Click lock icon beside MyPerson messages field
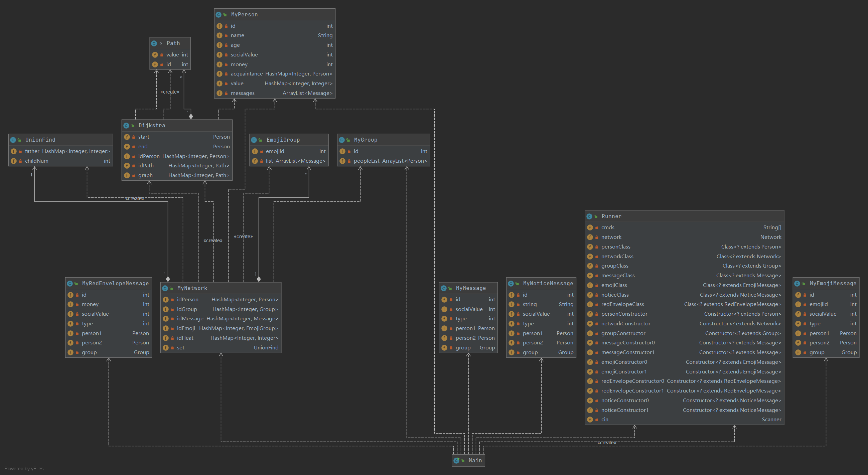The height and width of the screenshot is (475, 868). point(226,93)
